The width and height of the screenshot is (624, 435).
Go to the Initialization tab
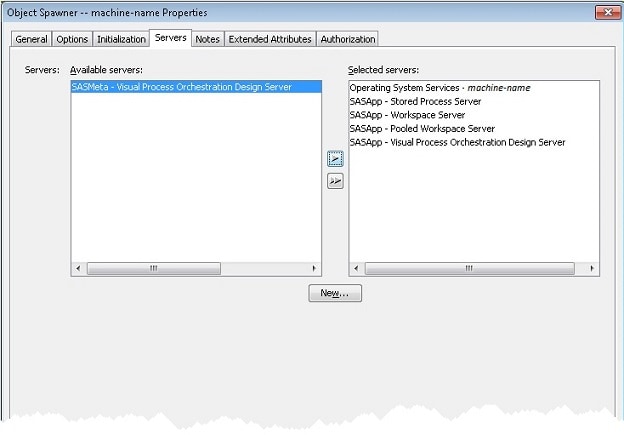pyautogui.click(x=121, y=39)
